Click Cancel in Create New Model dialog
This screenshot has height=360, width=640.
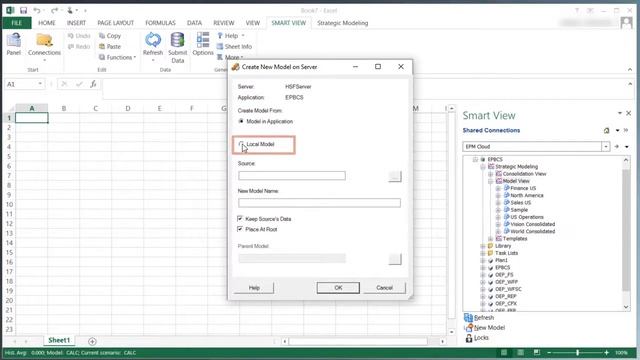coord(384,288)
